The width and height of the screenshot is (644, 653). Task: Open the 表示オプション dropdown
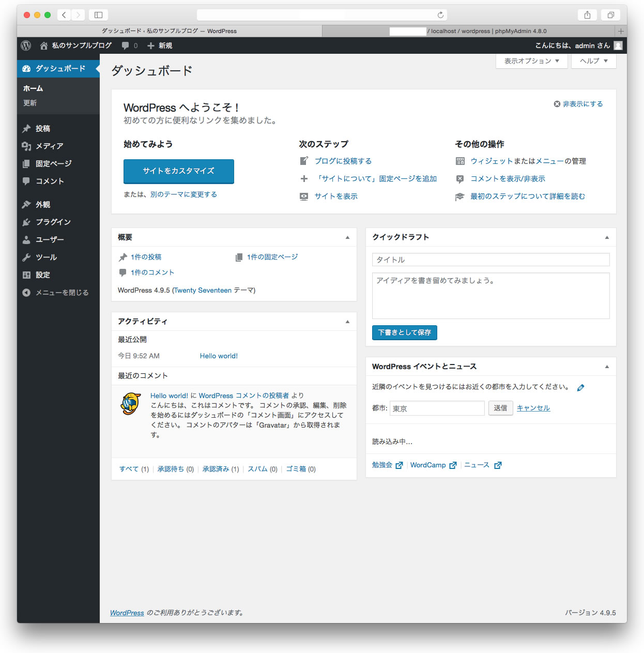[x=532, y=60]
